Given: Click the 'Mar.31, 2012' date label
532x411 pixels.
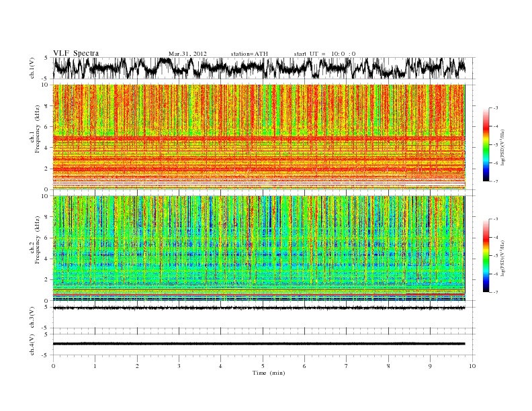Looking at the screenshot, I should pyautogui.click(x=187, y=54).
